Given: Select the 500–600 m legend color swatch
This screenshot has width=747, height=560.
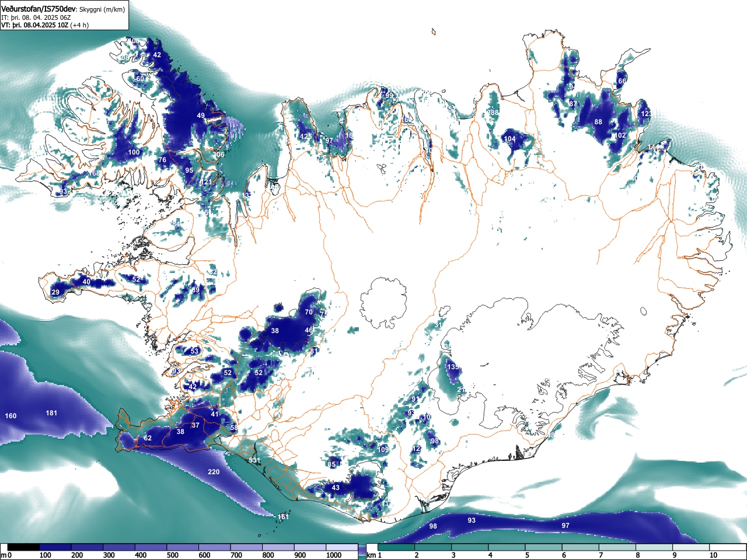Looking at the screenshot, I should coord(183,547).
